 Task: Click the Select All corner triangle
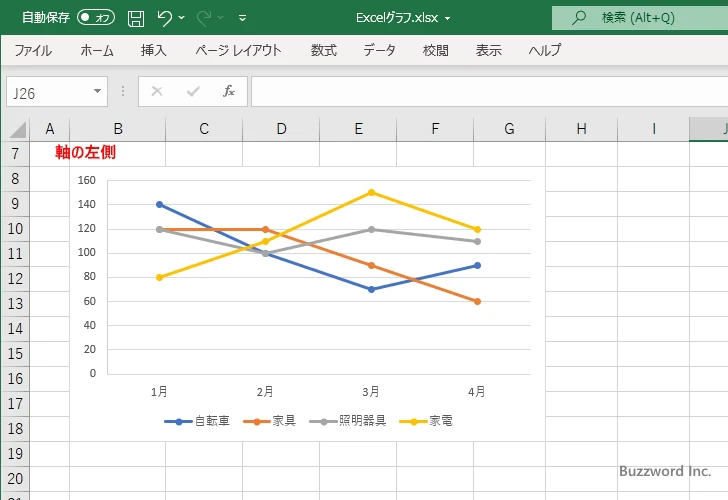18,130
